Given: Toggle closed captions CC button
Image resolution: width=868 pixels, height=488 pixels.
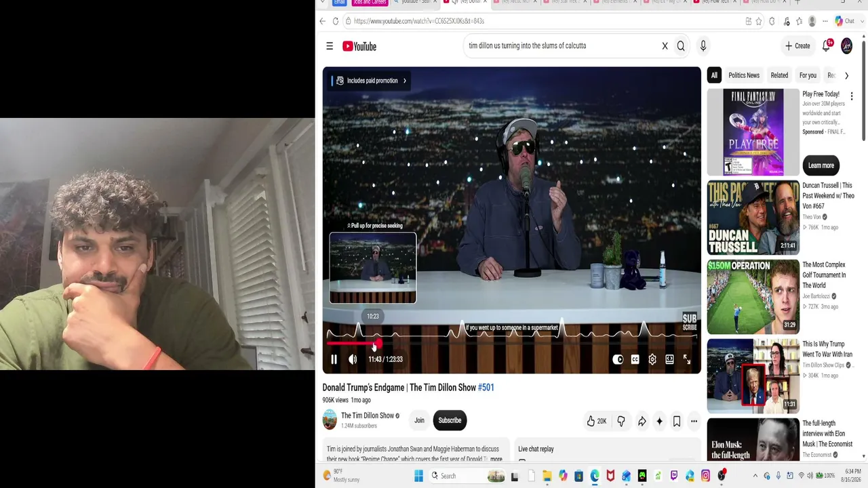Looking at the screenshot, I should pos(635,360).
